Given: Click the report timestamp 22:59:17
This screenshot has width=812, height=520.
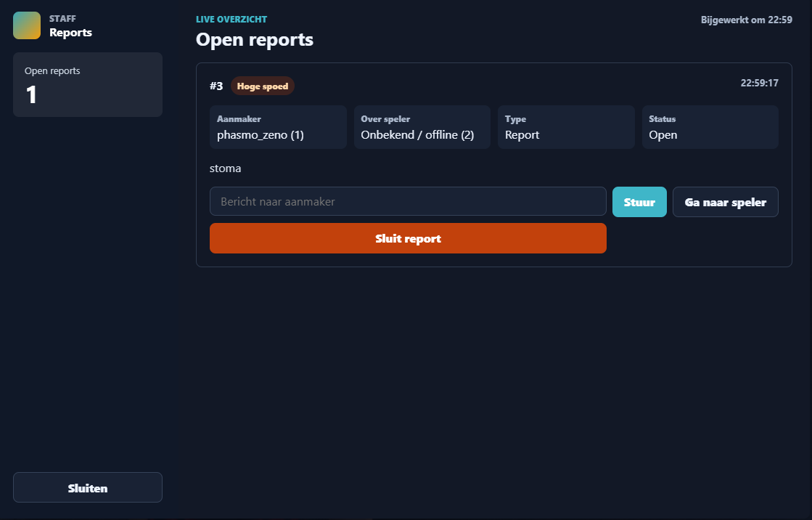Looking at the screenshot, I should pyautogui.click(x=759, y=83).
